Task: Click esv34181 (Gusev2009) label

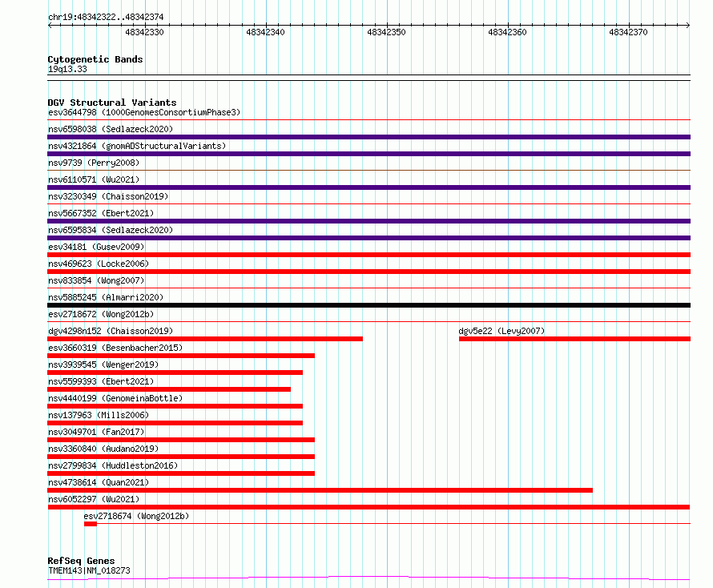Action: pyautogui.click(x=96, y=247)
